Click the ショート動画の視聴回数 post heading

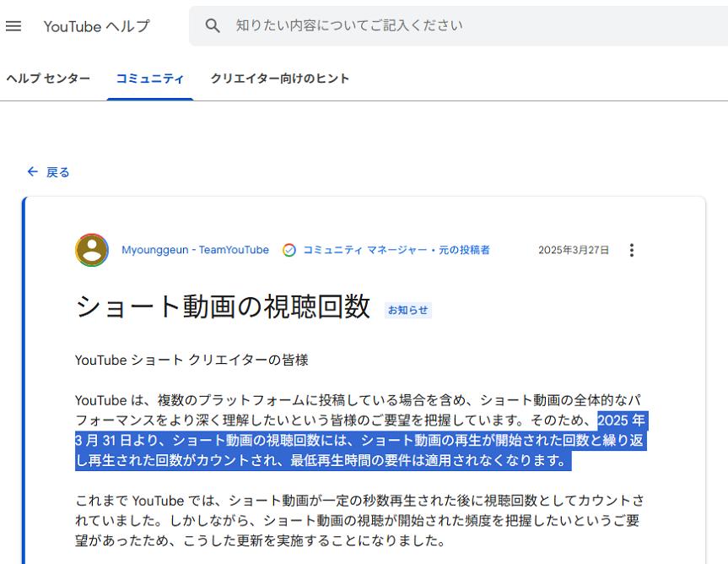pos(223,307)
